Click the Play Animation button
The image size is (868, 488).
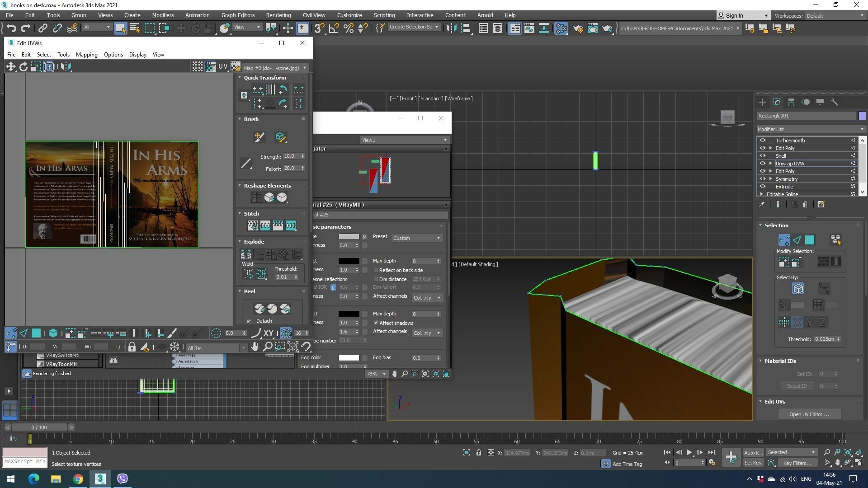click(x=689, y=452)
